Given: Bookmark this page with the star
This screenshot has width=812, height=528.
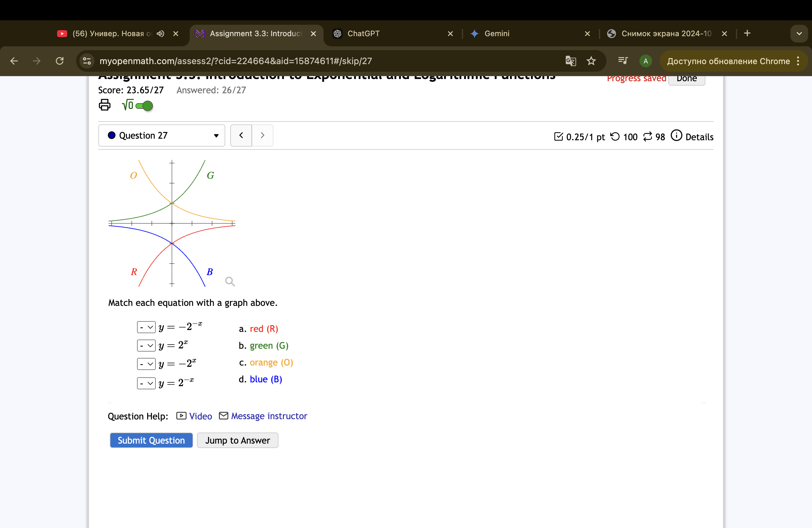Looking at the screenshot, I should (x=591, y=61).
